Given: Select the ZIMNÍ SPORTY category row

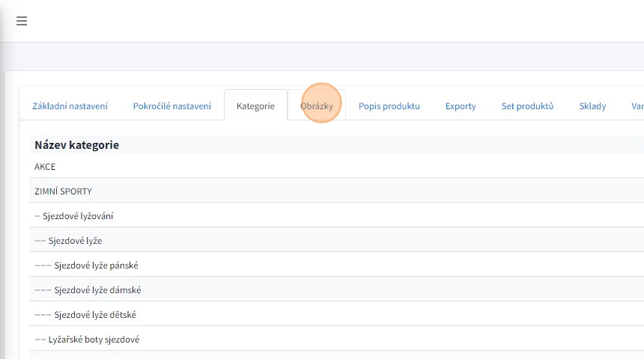Looking at the screenshot, I should [63, 191].
